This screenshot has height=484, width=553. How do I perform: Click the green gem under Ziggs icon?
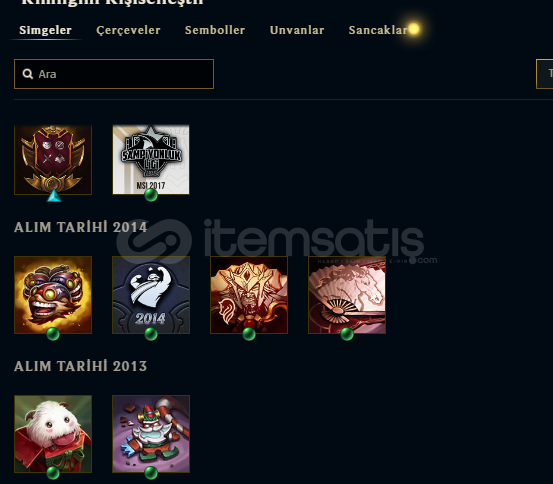pos(53,334)
